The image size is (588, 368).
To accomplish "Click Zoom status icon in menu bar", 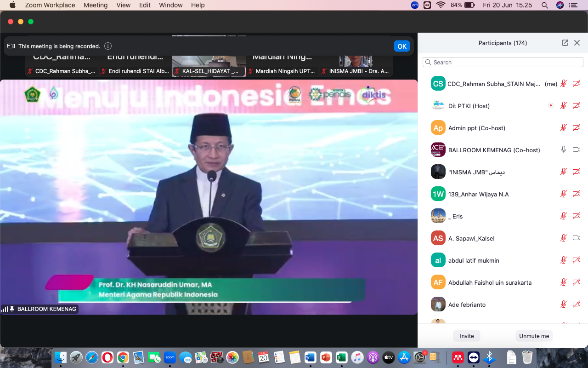I will coord(414,5).
